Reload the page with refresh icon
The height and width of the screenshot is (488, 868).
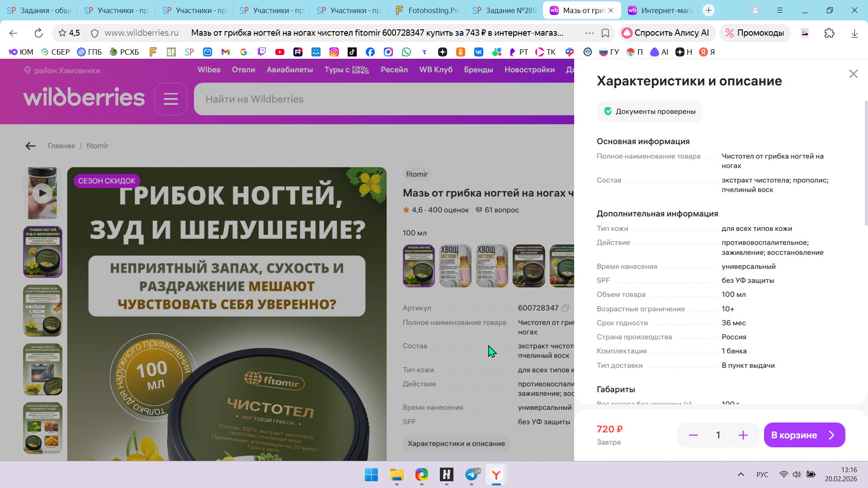38,33
